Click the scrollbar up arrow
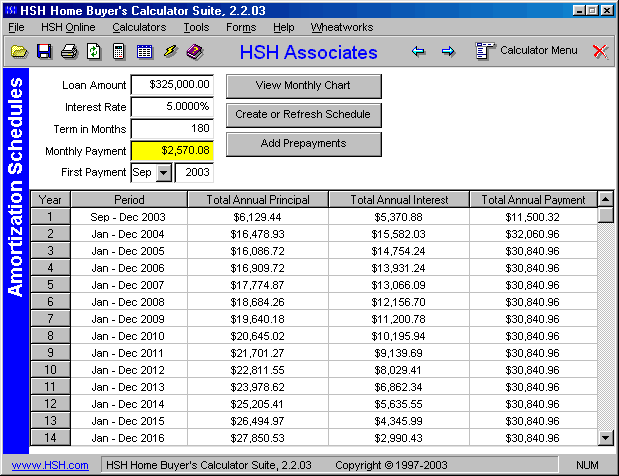 [x=605, y=199]
